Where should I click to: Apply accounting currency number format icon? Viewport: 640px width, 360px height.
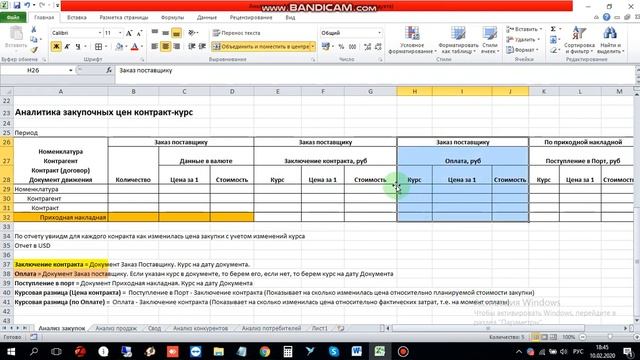[x=326, y=47]
